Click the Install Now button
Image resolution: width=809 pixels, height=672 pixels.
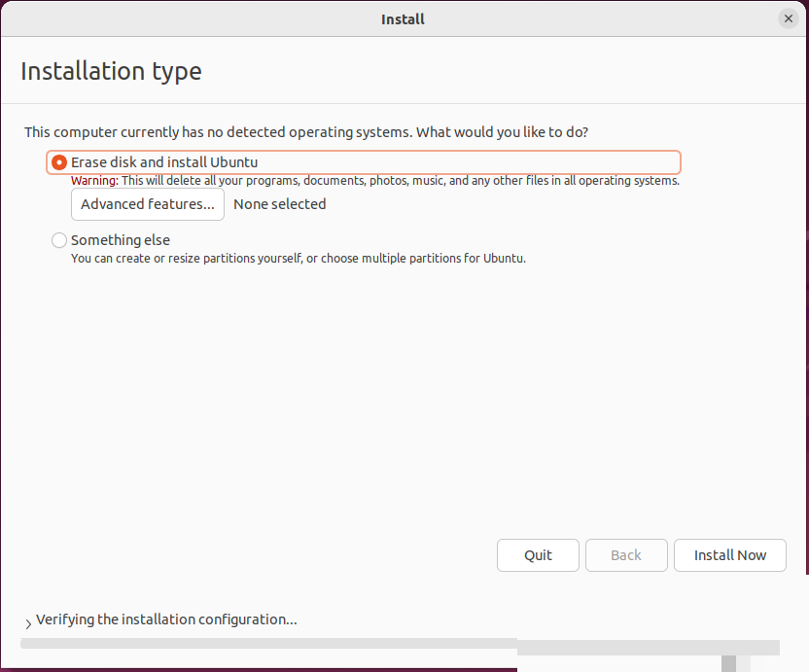(730, 555)
